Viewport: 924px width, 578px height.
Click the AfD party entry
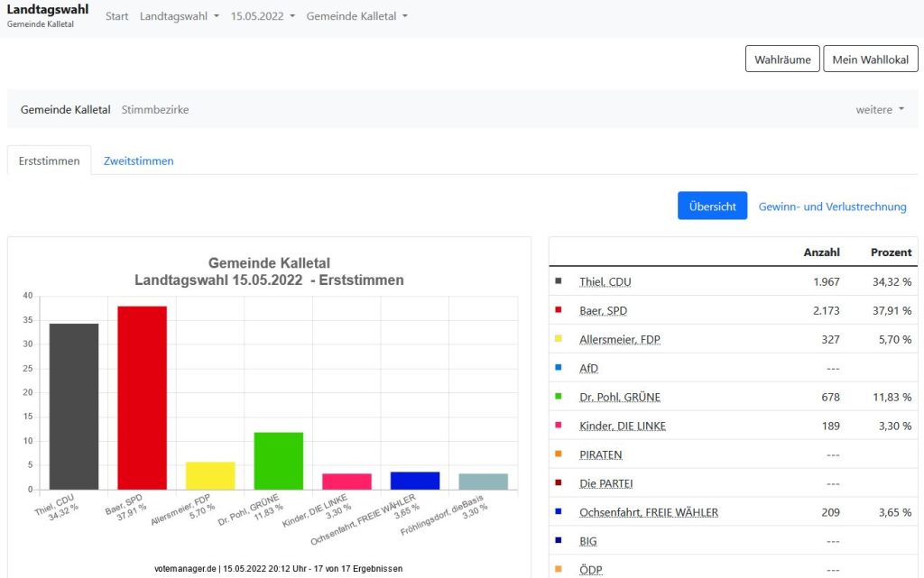coord(588,369)
